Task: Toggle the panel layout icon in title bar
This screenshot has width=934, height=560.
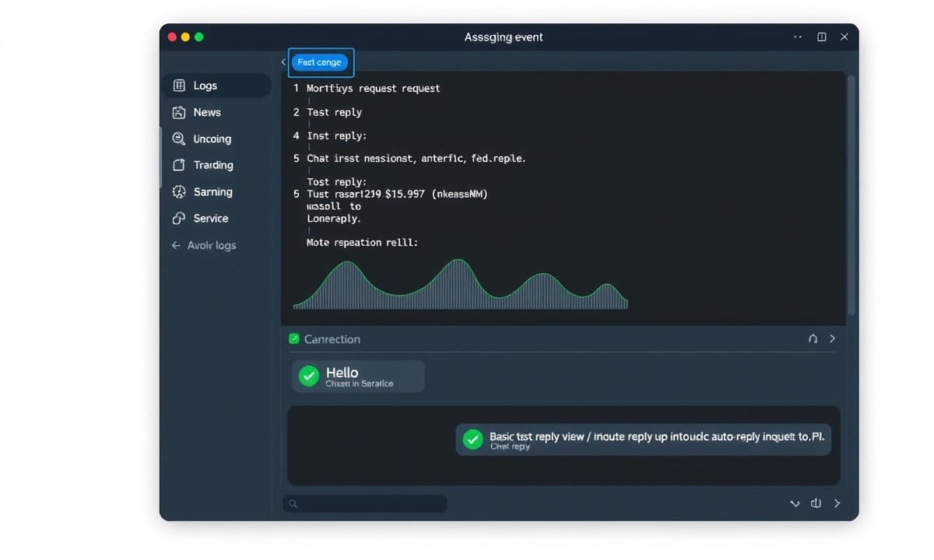Action: [x=822, y=37]
